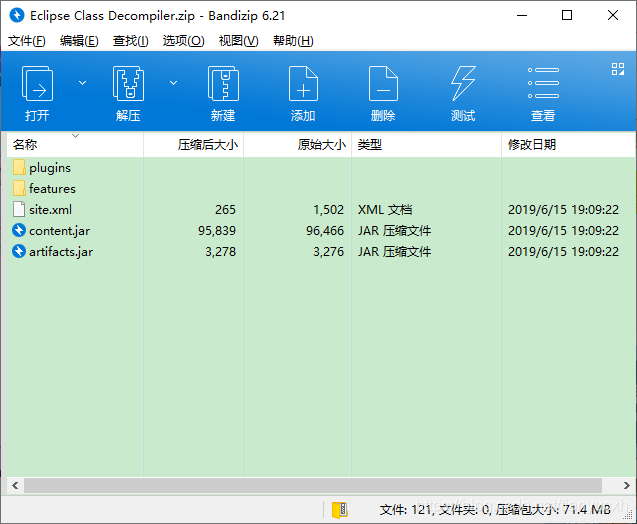Screen dimensions: 637x524
Task: Open the File (文件) menu
Action: [27, 41]
